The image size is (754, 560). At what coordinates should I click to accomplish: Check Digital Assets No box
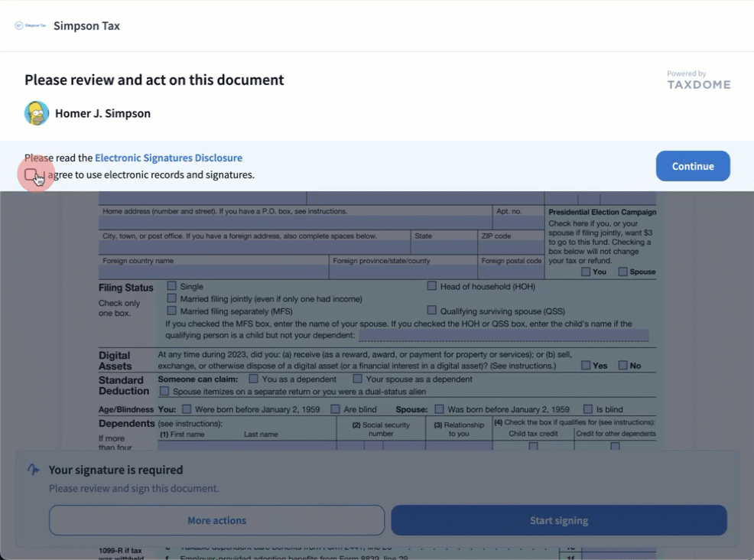point(623,365)
